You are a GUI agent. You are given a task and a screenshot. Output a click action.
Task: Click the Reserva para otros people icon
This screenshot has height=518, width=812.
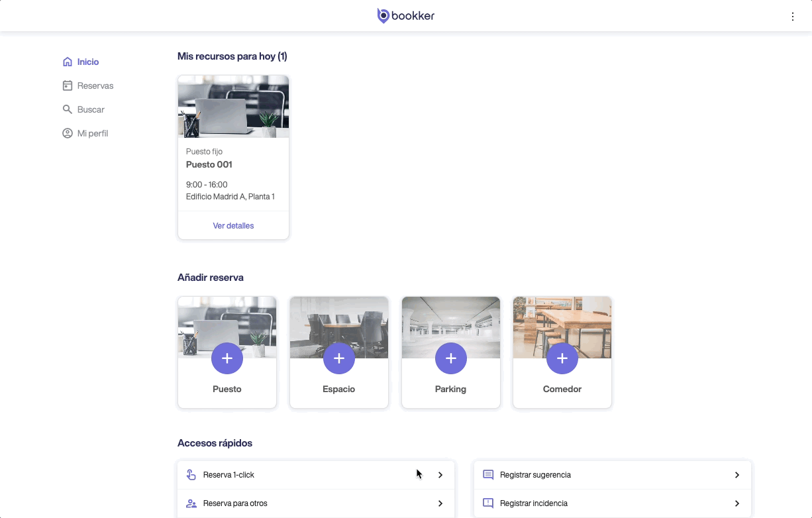point(191,503)
